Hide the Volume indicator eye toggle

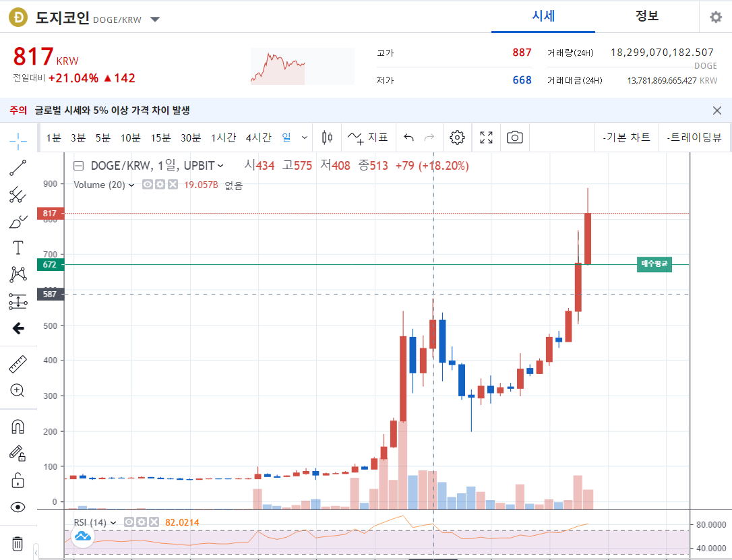click(147, 185)
